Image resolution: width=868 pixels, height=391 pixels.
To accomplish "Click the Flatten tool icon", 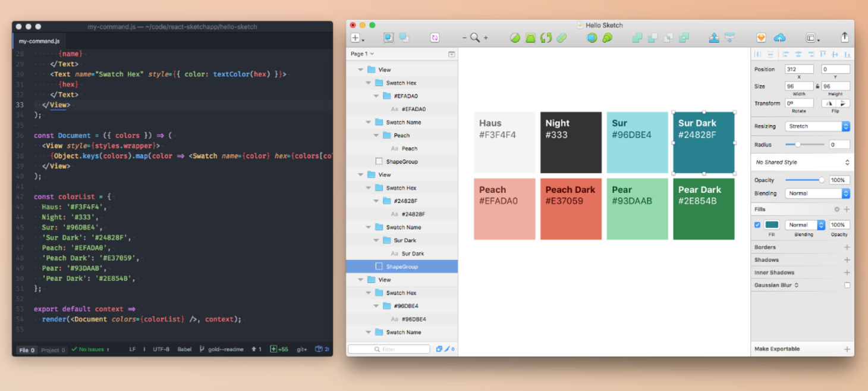I will 561,37.
